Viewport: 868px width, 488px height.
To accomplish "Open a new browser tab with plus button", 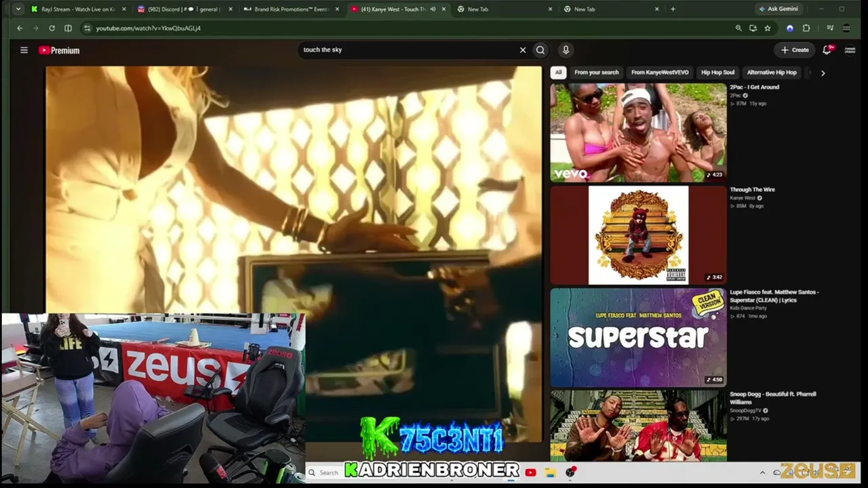I will point(673,9).
